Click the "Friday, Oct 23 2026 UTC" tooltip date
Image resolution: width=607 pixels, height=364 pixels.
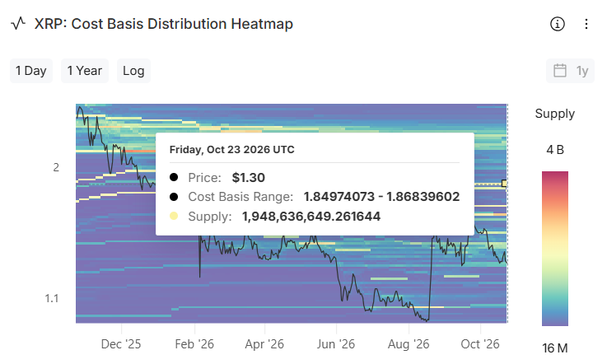pos(232,150)
